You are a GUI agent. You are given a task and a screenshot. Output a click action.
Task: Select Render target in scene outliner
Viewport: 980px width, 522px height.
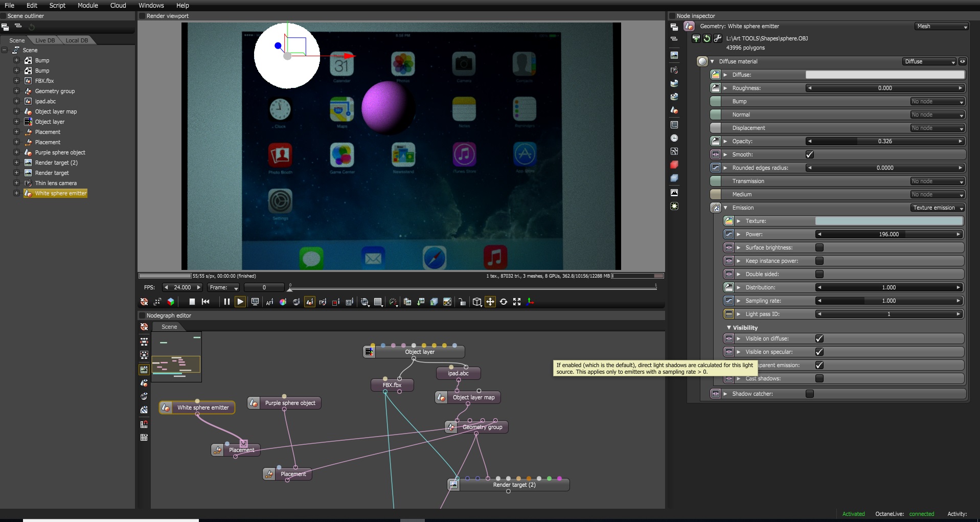pyautogui.click(x=52, y=173)
